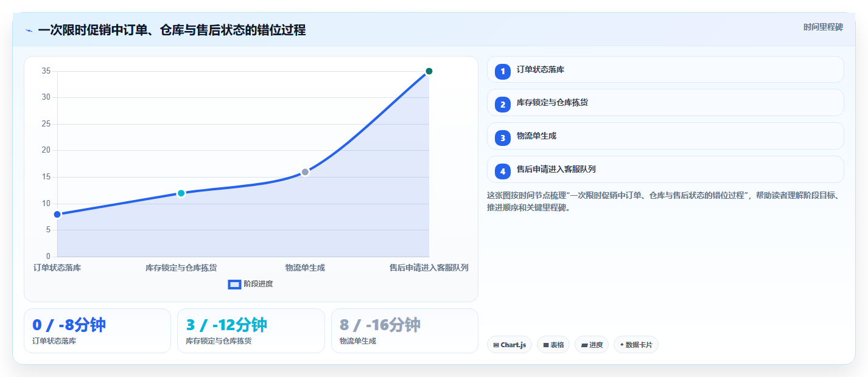Select the 售后申请进入客服队列 step row
This screenshot has width=868, height=377.
click(665, 169)
